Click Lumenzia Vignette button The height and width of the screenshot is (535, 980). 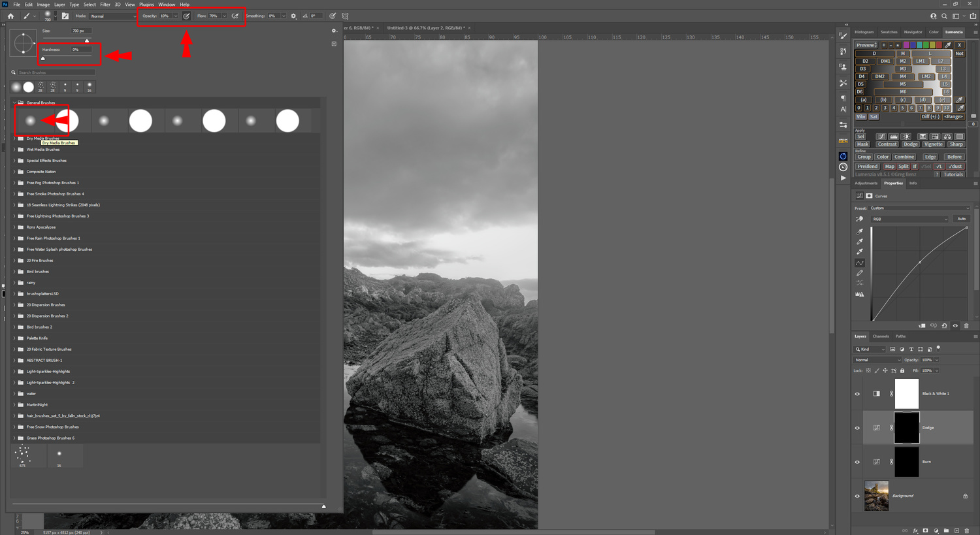934,144
